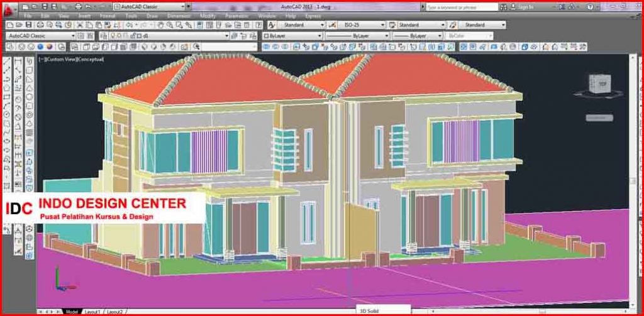Viewport: 644px width, 316px height.
Task: Select the Polysolid tool in Modeling toolbar
Action: tap(30, 62)
